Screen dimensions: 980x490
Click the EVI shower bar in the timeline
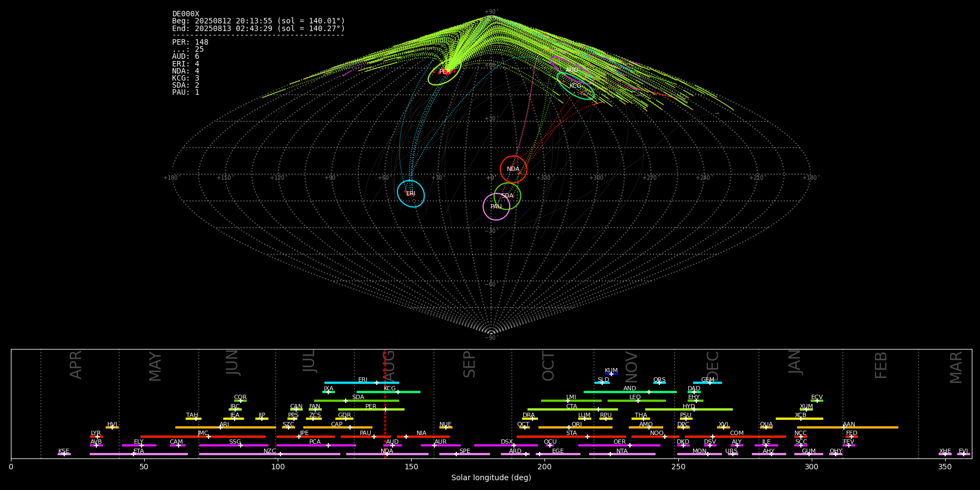(964, 454)
